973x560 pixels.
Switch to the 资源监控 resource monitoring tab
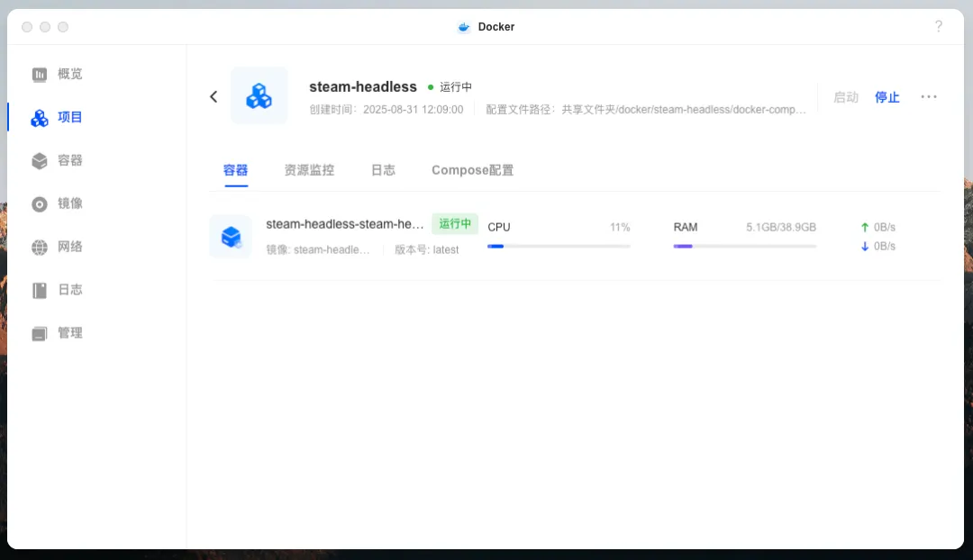coord(308,170)
